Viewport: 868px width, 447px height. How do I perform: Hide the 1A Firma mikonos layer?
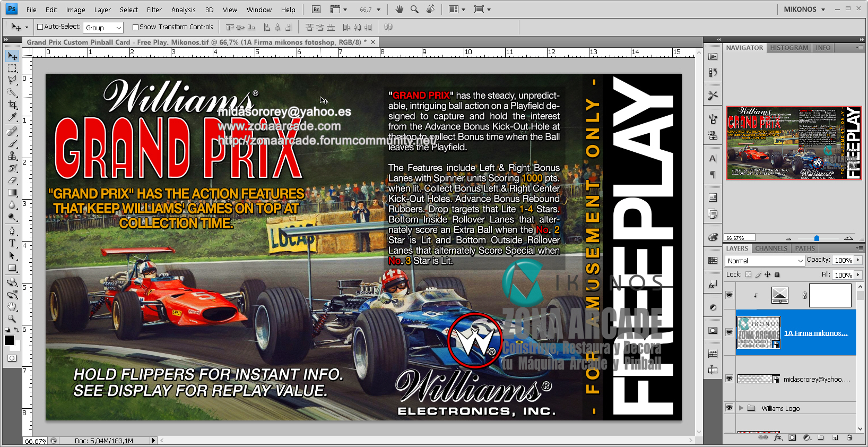(x=730, y=332)
